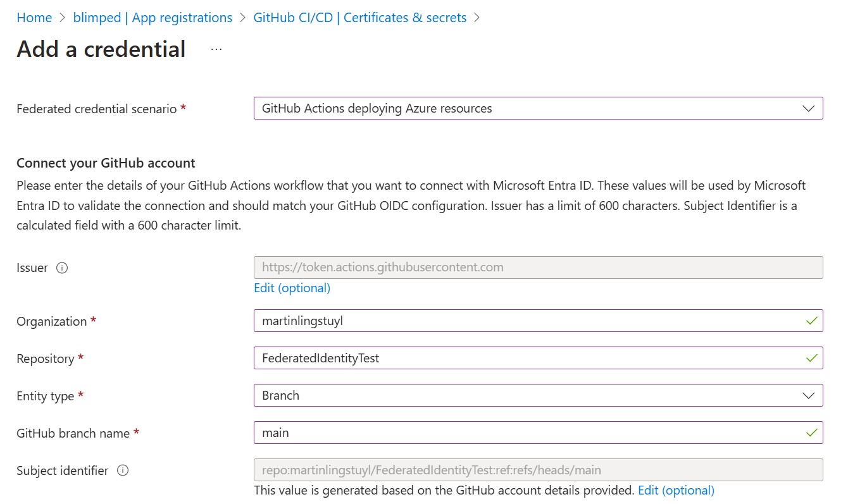The width and height of the screenshot is (848, 504).
Task: Open the Entity type dropdown
Action: (538, 395)
